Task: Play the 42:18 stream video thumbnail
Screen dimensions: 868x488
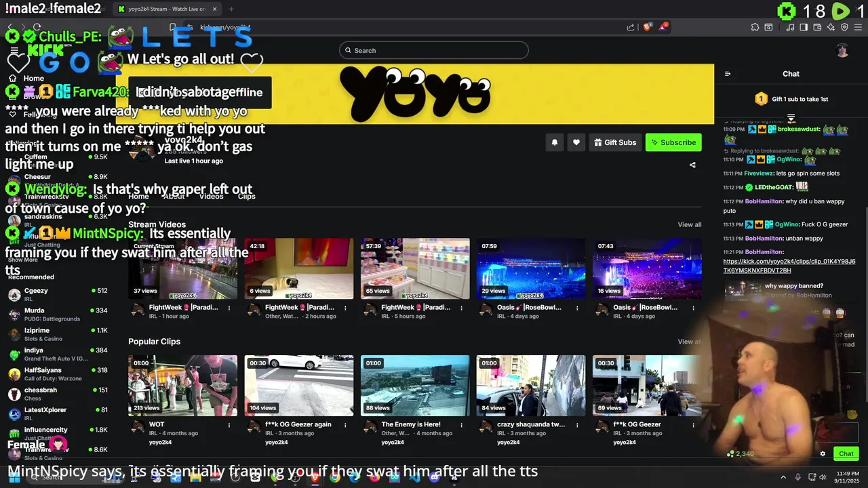Action: tap(299, 268)
